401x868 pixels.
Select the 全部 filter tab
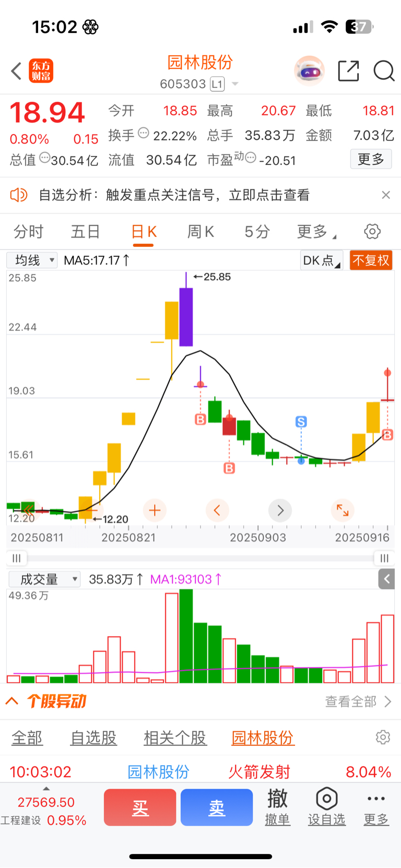point(27,738)
